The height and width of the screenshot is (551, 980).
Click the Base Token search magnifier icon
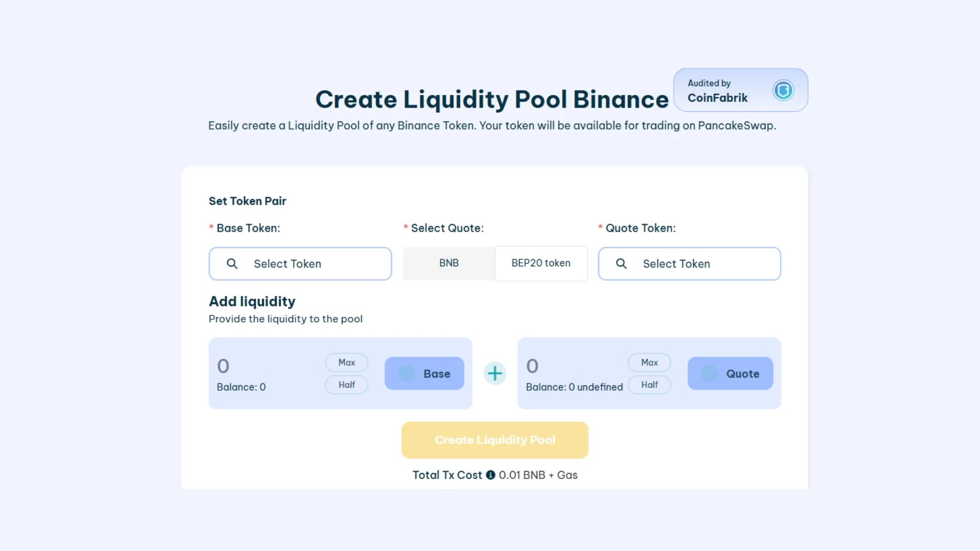click(x=232, y=264)
